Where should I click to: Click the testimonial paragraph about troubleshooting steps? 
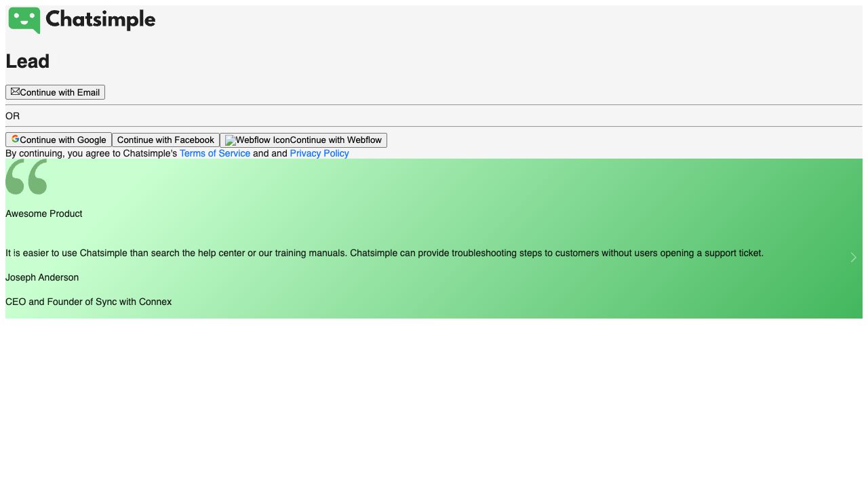(384, 253)
